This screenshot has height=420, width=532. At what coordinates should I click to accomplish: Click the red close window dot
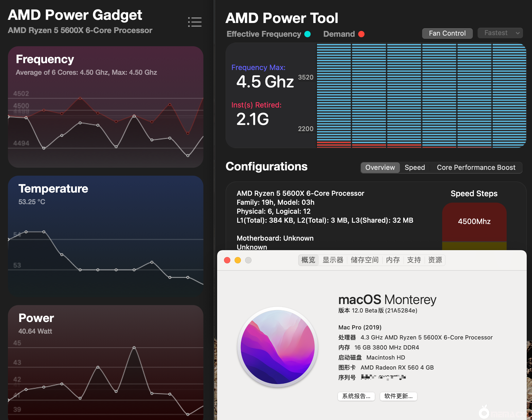point(227,260)
